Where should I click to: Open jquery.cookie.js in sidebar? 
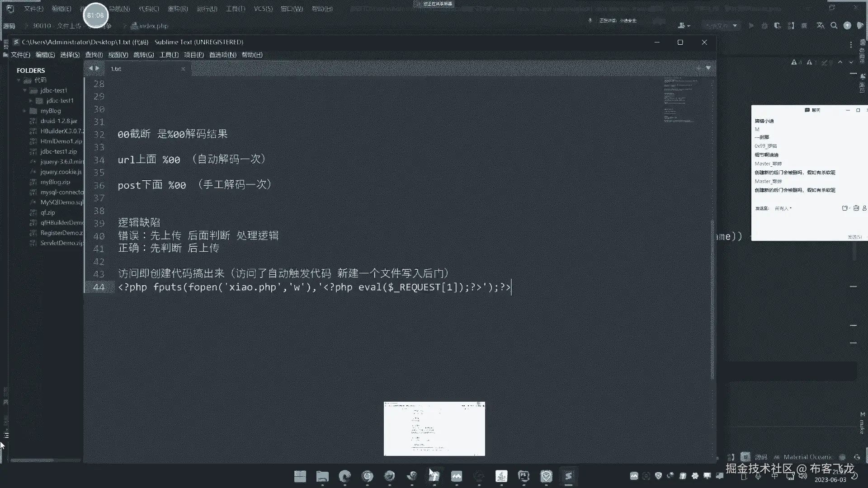click(x=61, y=172)
